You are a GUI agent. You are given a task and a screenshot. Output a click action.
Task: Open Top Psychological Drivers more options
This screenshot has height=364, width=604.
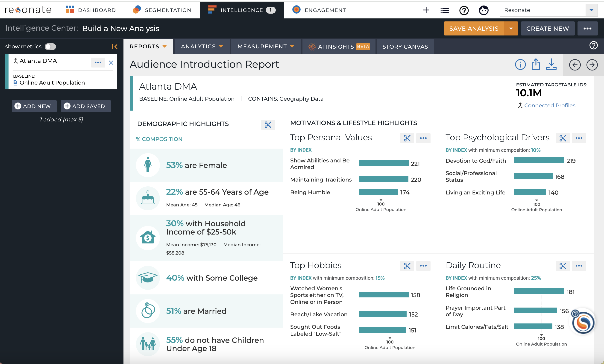(579, 138)
